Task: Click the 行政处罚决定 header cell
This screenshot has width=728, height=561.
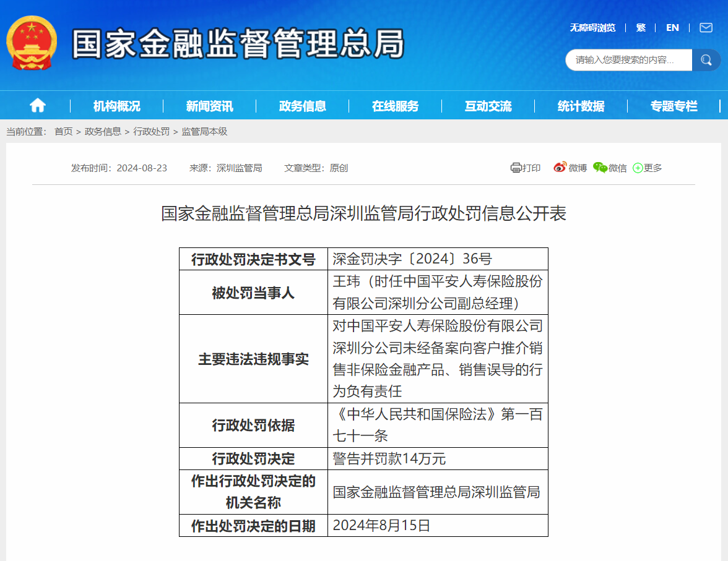Action: pyautogui.click(x=254, y=458)
